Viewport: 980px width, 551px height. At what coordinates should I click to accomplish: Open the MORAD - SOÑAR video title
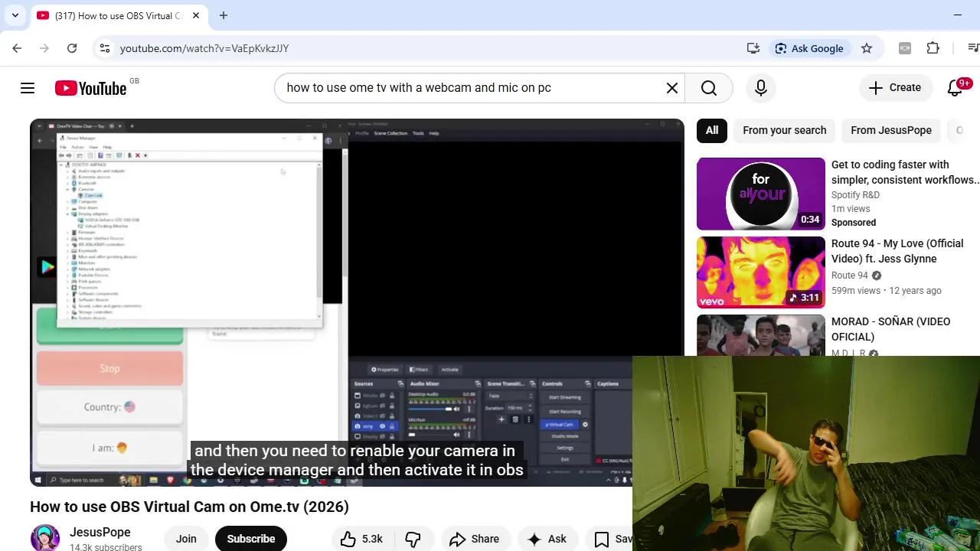tap(890, 329)
